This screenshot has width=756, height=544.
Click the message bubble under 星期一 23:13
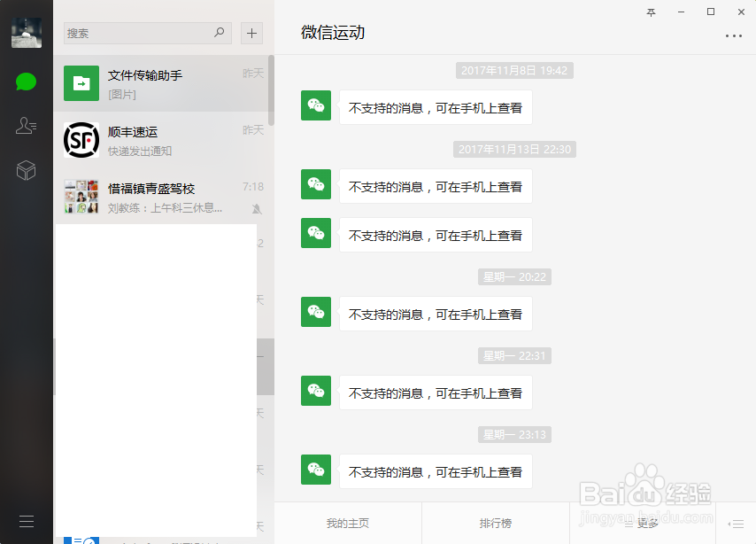tap(436, 471)
